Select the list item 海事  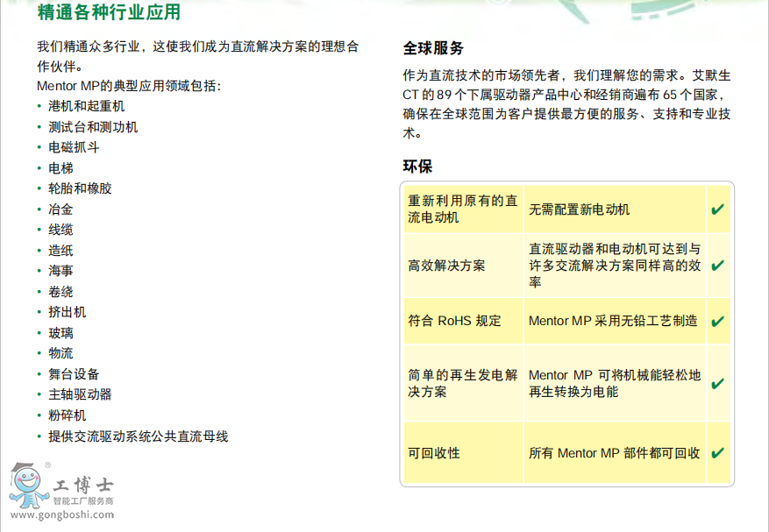[x=61, y=271]
